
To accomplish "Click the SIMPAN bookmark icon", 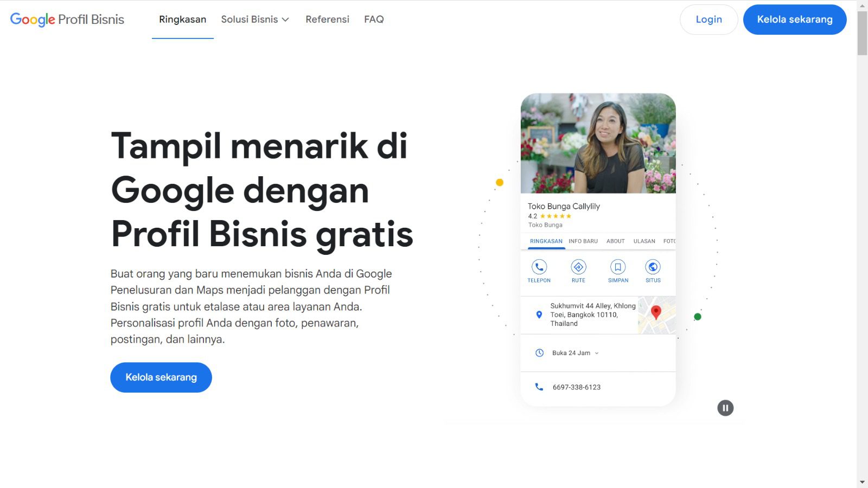I will tap(618, 267).
